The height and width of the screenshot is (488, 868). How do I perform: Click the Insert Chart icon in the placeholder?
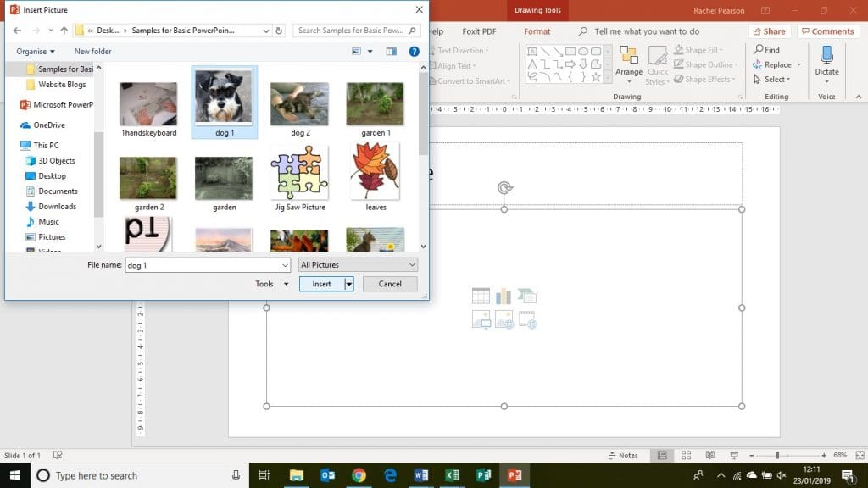coord(504,295)
